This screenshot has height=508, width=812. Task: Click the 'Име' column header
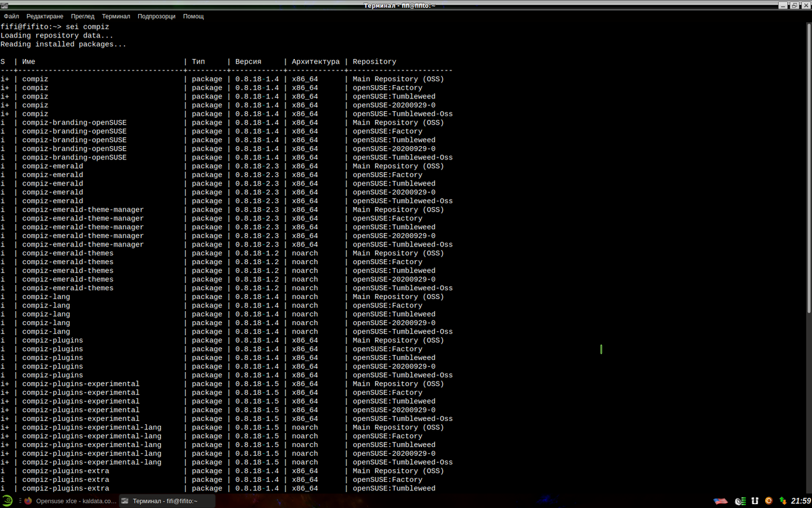coord(29,62)
